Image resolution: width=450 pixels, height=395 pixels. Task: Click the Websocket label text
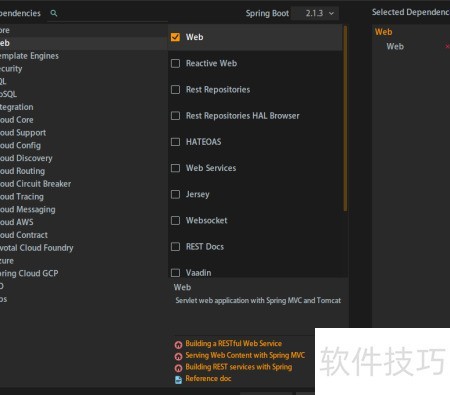[207, 220]
